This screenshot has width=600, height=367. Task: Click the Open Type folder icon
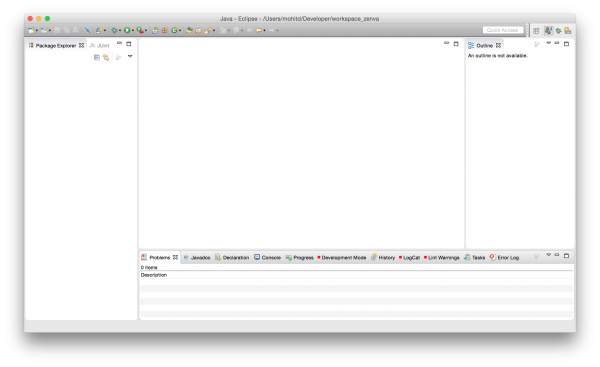(189, 30)
